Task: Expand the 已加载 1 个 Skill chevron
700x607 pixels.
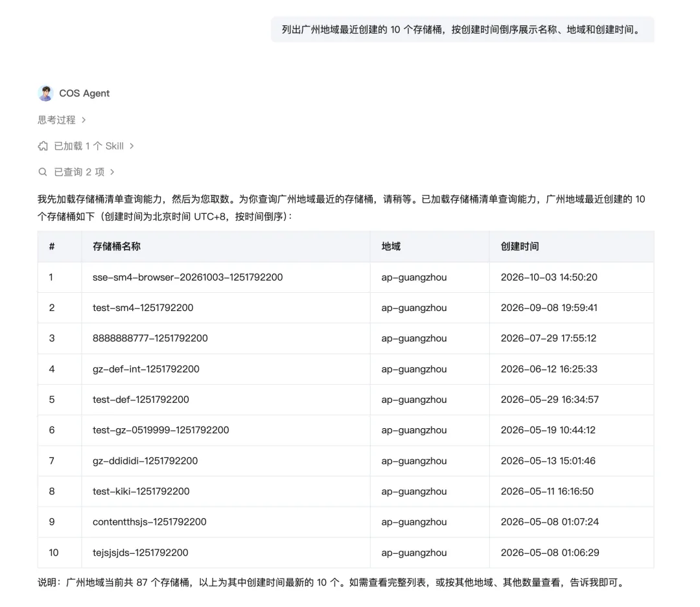Action: pyautogui.click(x=131, y=146)
